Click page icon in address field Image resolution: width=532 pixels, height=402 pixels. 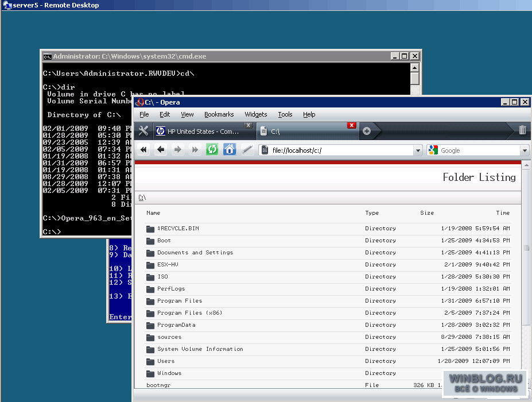pos(265,150)
